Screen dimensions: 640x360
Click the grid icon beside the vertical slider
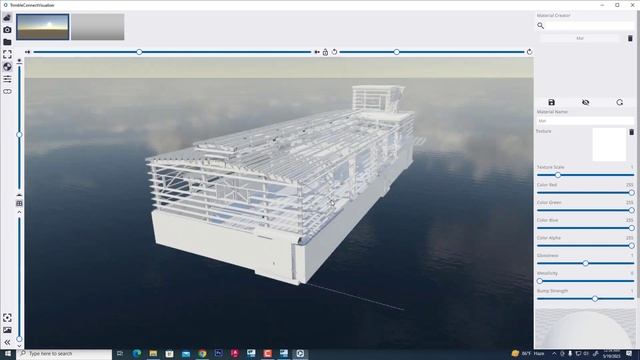(19, 203)
